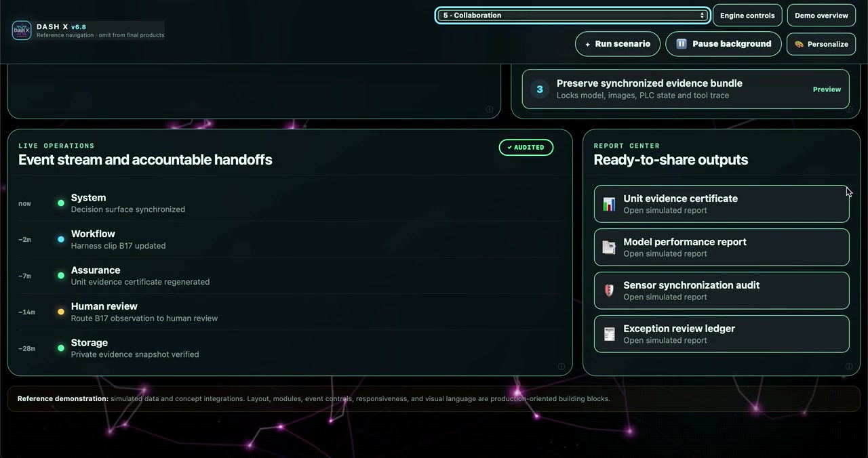This screenshot has height=458, width=868.
Task: Click the document icon beside Model performance report
Action: pyautogui.click(x=609, y=247)
